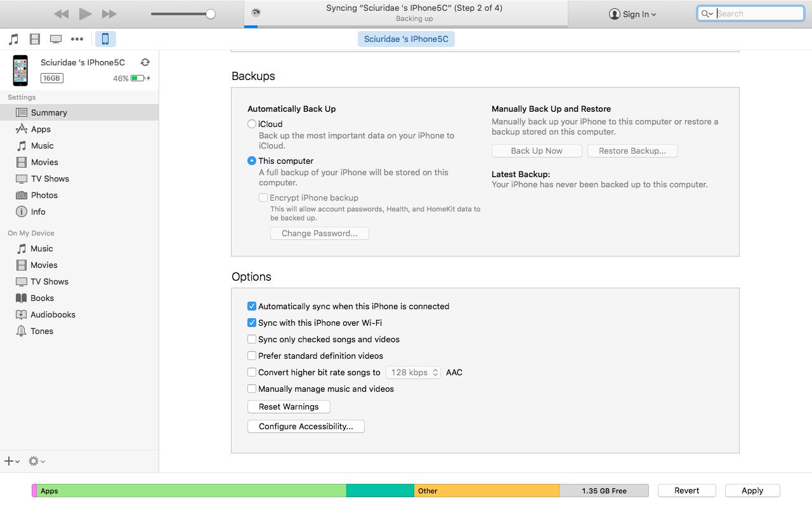The height and width of the screenshot is (508, 812).
Task: Open the gear actions menu at sidebar bottom
Action: pos(37,461)
